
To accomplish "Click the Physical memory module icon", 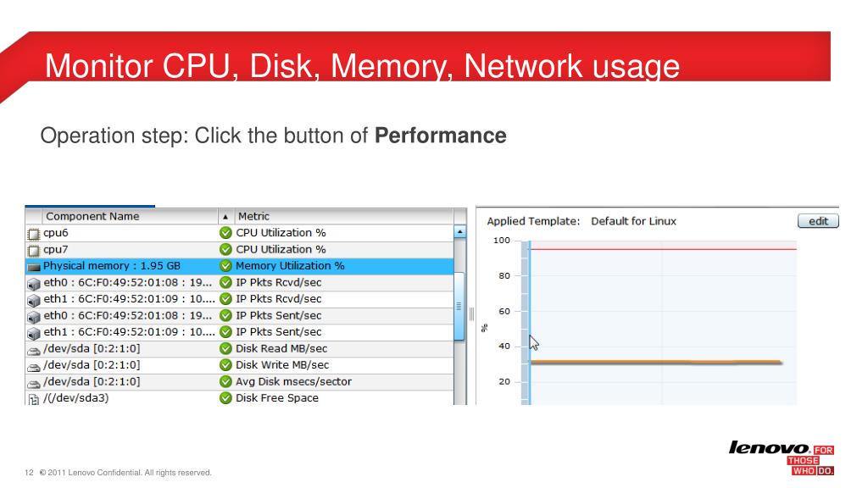I will click(x=34, y=266).
